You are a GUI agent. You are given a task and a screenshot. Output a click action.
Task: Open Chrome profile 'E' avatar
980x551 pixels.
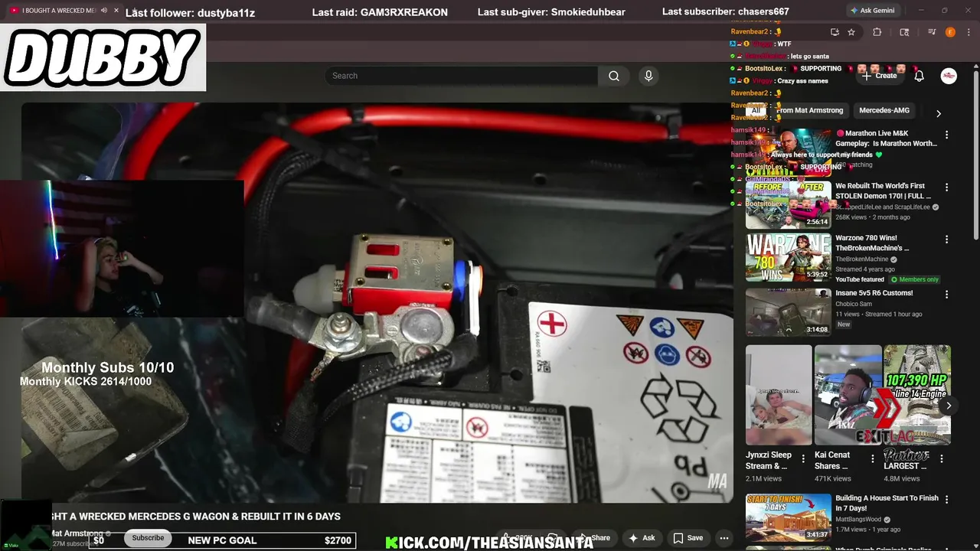coord(950,32)
